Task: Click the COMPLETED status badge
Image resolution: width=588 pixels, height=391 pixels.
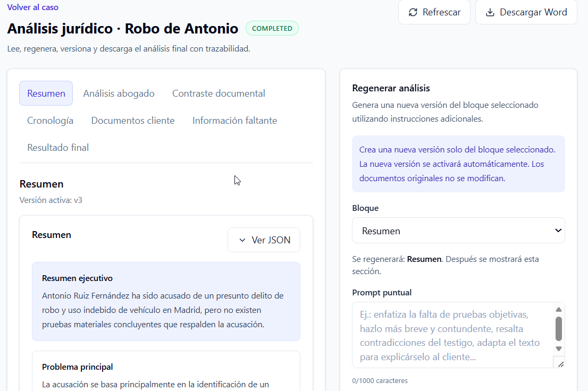Action: coord(272,29)
